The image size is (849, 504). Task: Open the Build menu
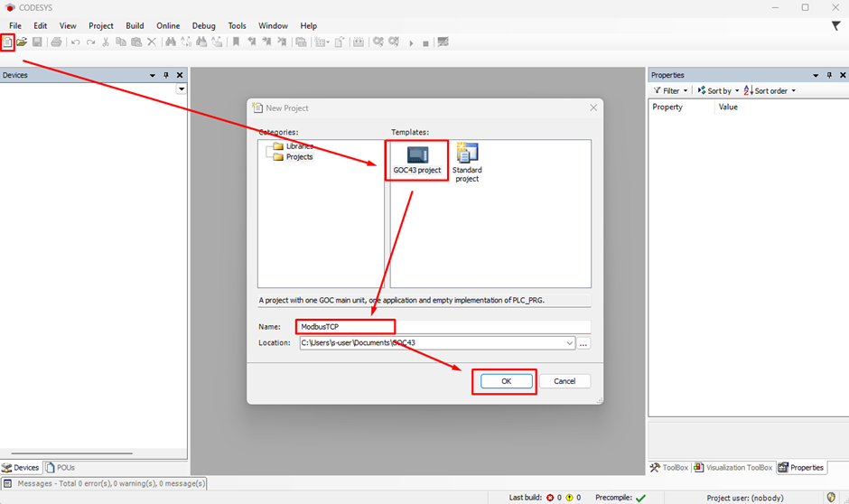pyautogui.click(x=135, y=25)
